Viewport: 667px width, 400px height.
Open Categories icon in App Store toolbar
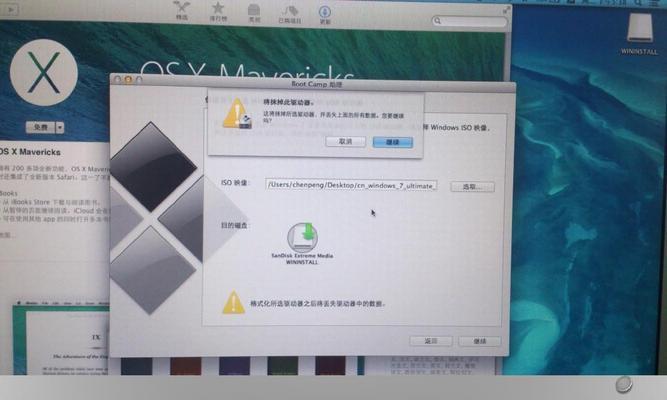point(254,13)
